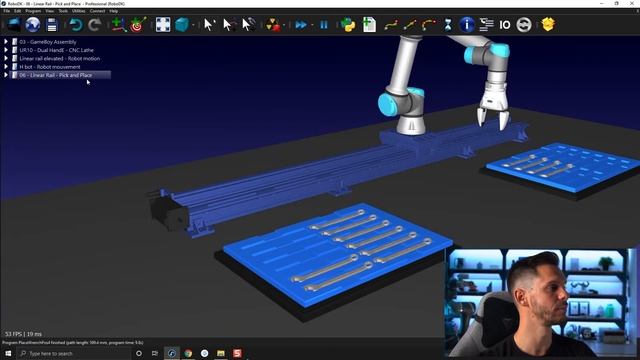
Task: Add a round instruction gray icon
Action: [x=524, y=25]
